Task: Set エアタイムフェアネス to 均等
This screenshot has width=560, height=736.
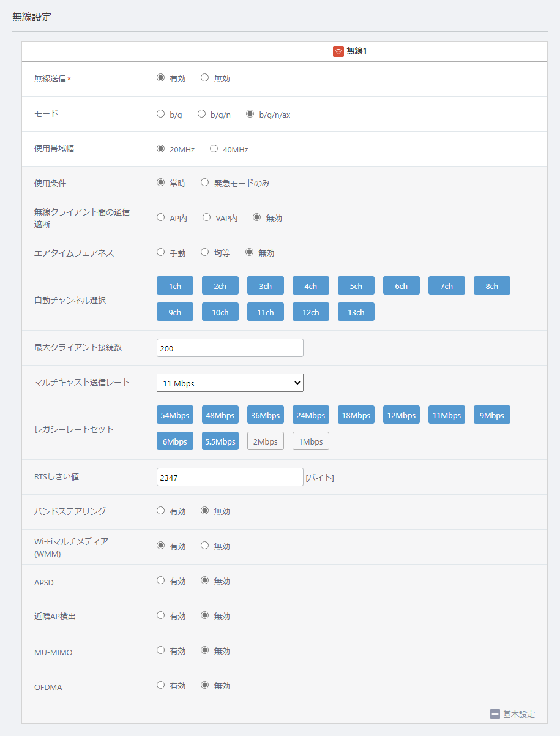Action: (205, 252)
